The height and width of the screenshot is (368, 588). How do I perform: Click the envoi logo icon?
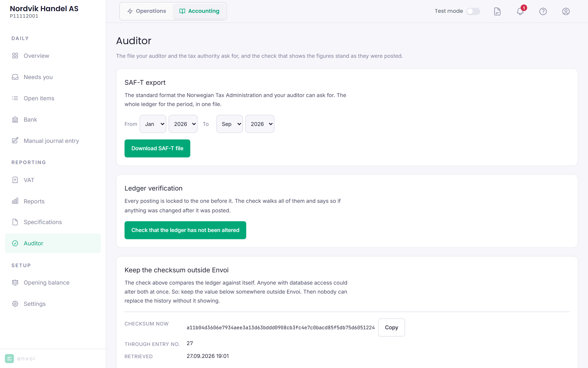(9, 358)
